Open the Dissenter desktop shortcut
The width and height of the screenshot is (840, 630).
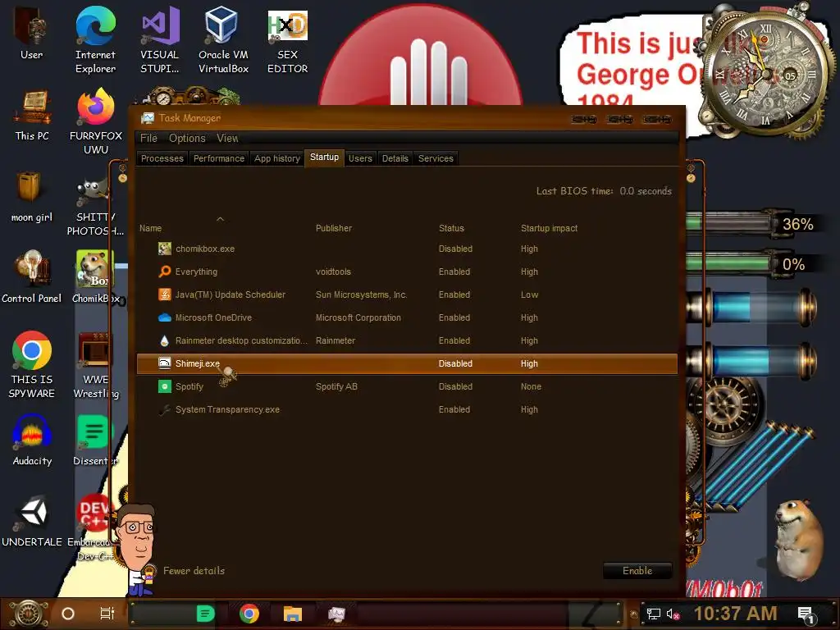point(95,440)
